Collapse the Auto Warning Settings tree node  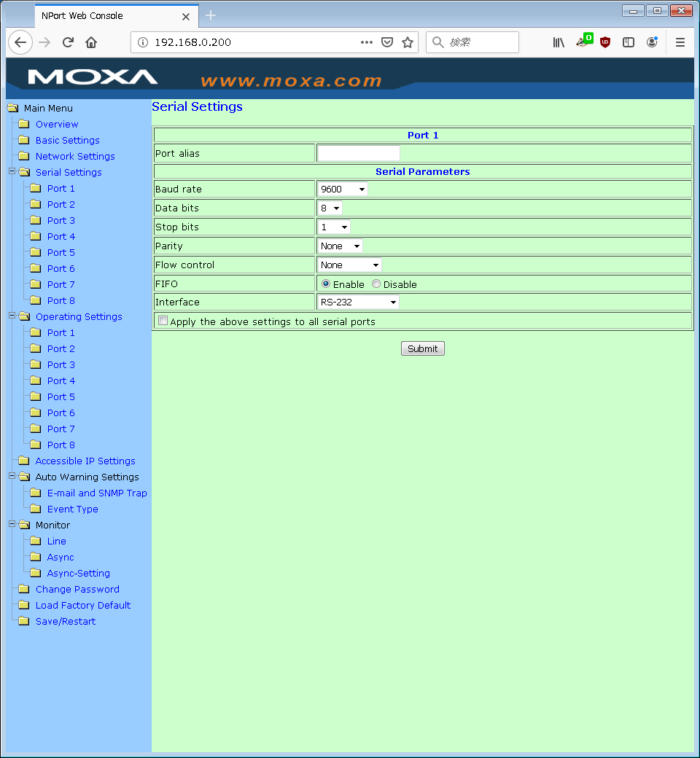pos(12,476)
